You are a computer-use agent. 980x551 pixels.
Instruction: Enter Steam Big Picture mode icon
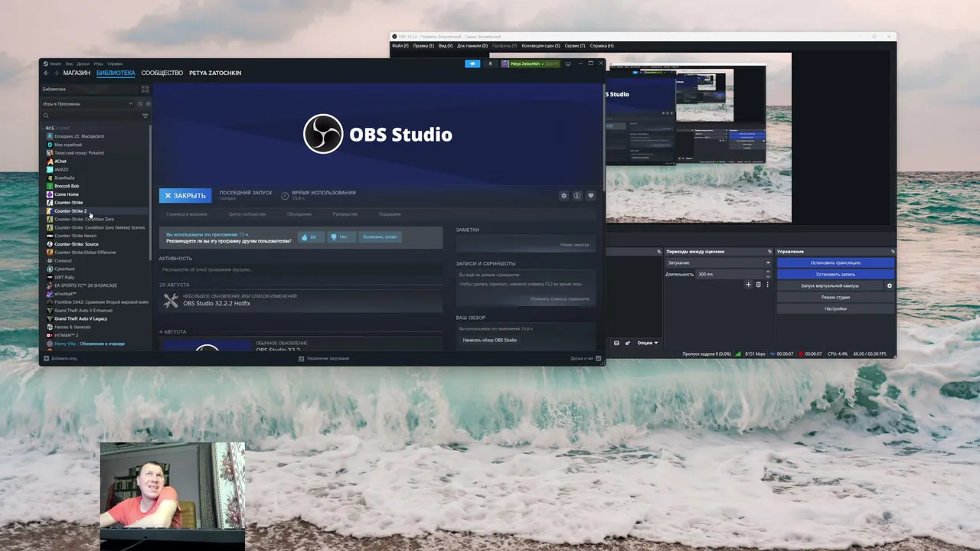coord(567,64)
